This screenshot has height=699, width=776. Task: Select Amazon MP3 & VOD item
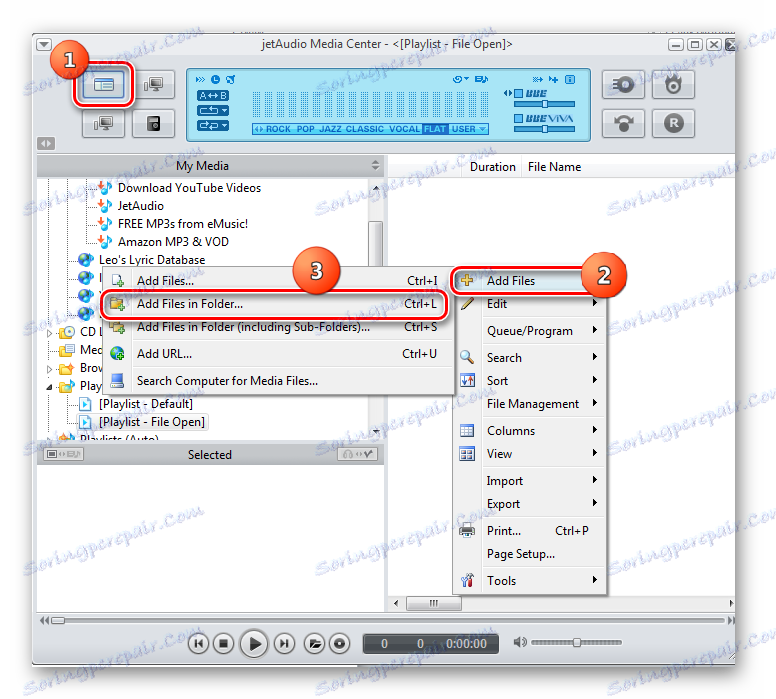point(173,242)
